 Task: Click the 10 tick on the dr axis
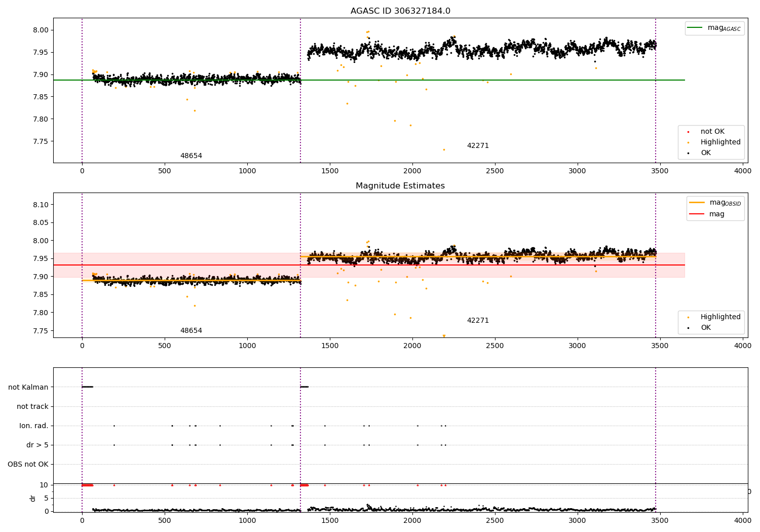(x=44, y=485)
